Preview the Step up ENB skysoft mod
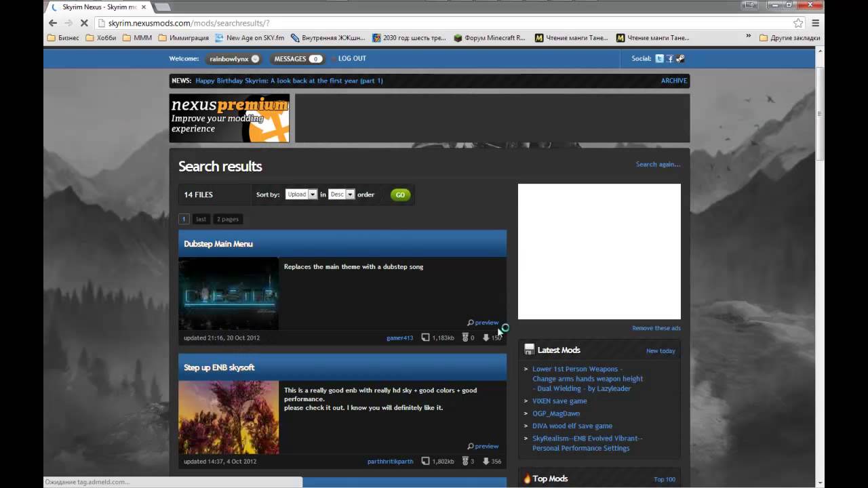The height and width of the screenshot is (488, 868). 483,446
